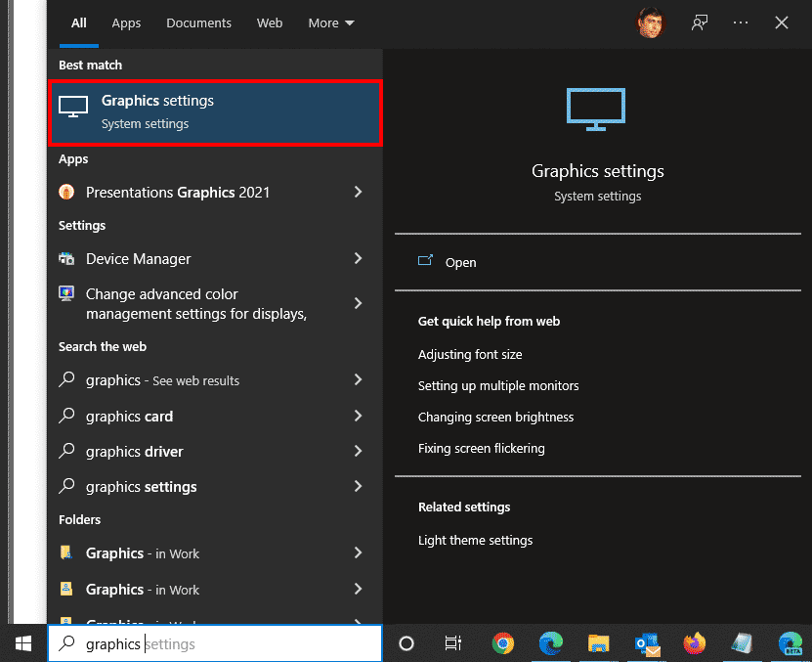Launch Firefox from the taskbar
Image resolution: width=812 pixels, height=662 pixels.
(x=694, y=643)
